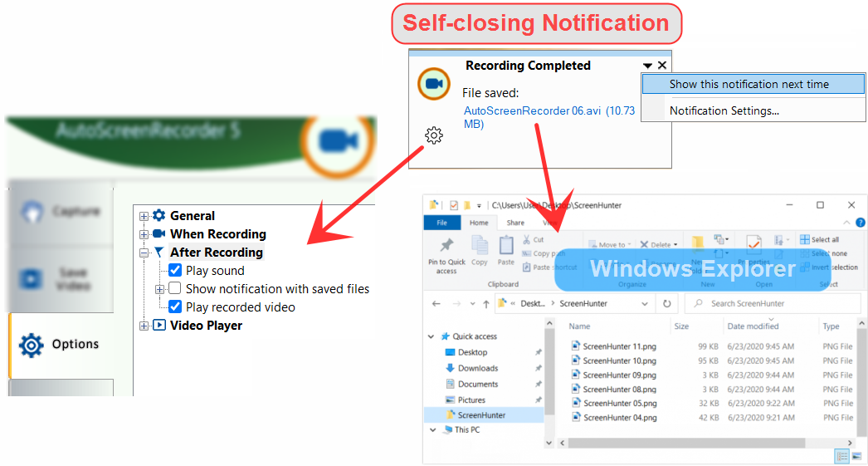The height and width of the screenshot is (466, 868).
Task: Uncheck the Play sound checkbox
Action: (175, 270)
